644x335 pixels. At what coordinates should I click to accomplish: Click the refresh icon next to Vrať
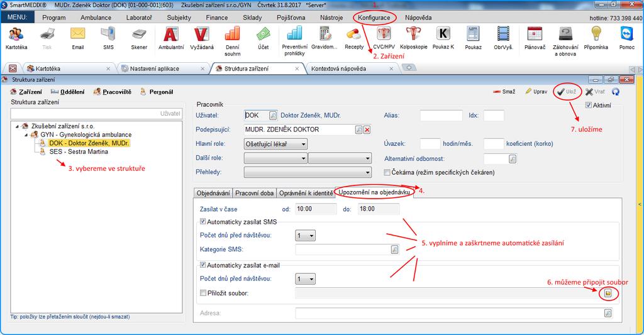coord(615,92)
